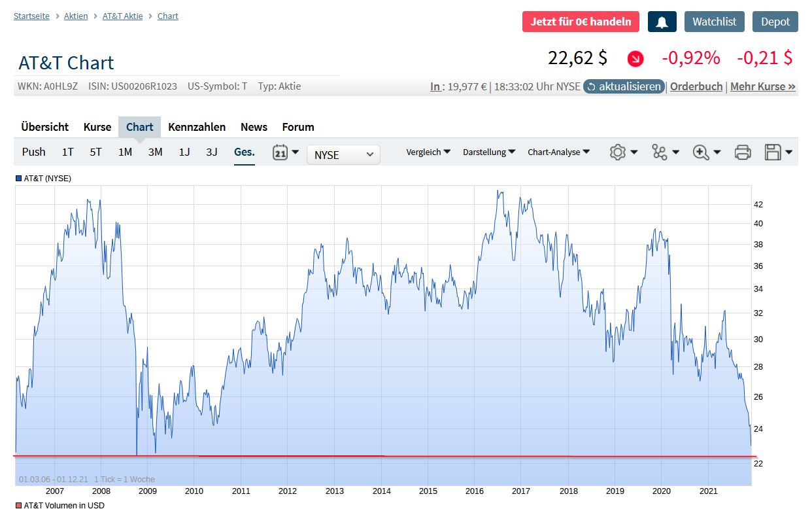Expand the arrow next to share icon
812x509 pixels.
click(x=675, y=152)
